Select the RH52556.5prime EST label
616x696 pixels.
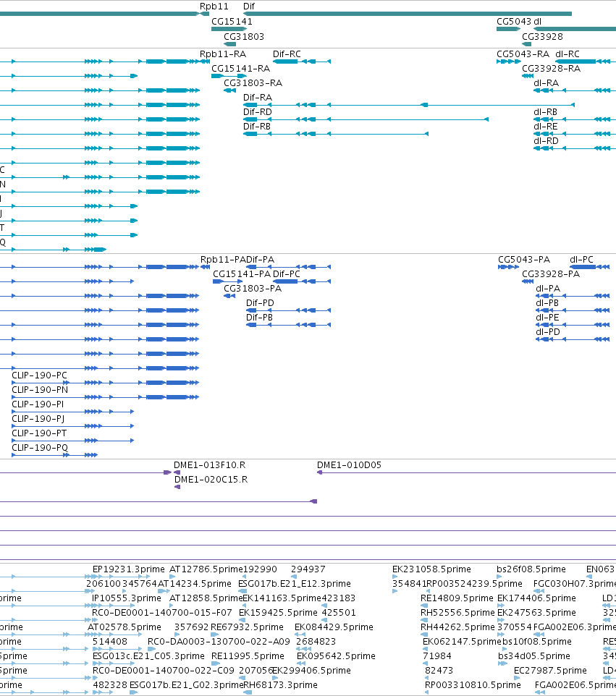click(457, 613)
